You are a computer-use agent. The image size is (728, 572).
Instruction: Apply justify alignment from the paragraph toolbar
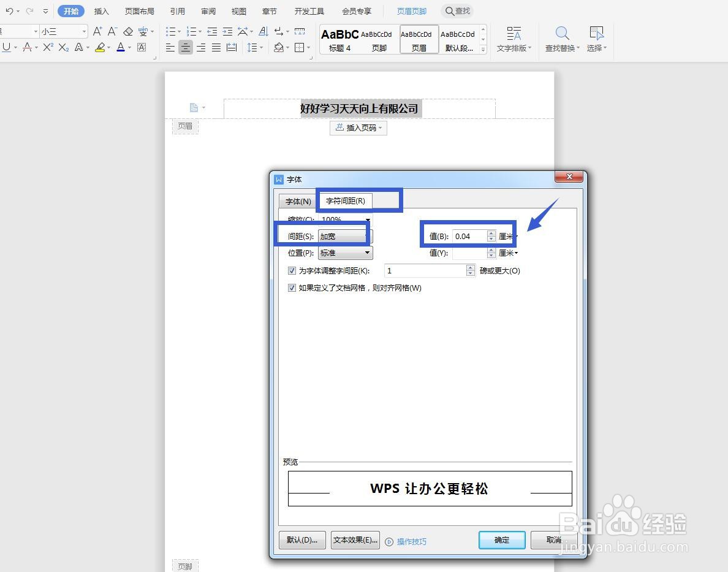click(216, 47)
